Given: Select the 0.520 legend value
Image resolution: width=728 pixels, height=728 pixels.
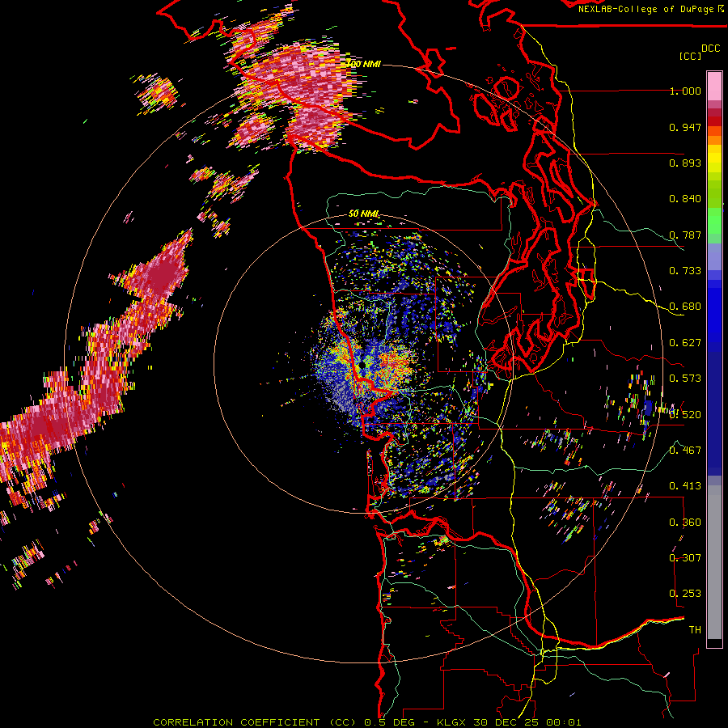Looking at the screenshot, I should [x=685, y=414].
